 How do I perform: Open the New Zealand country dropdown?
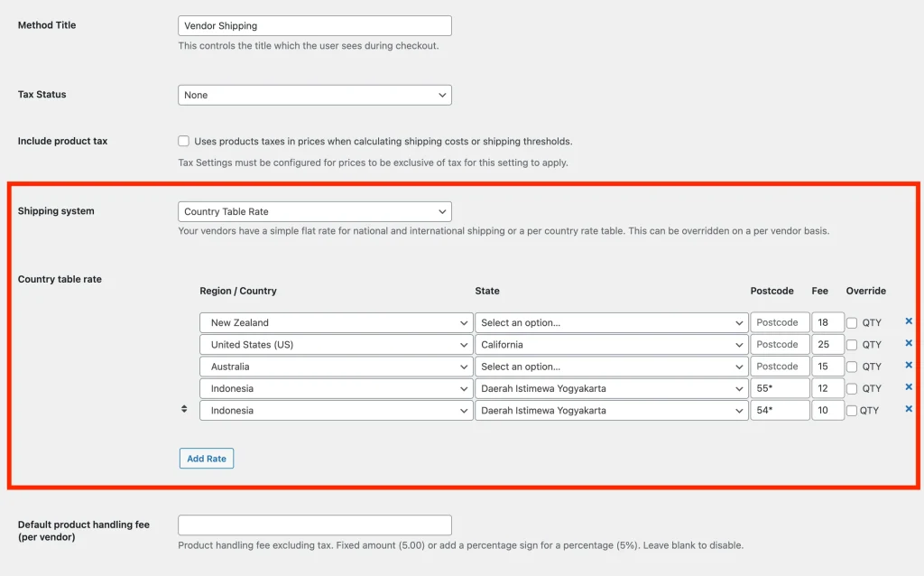[335, 322]
